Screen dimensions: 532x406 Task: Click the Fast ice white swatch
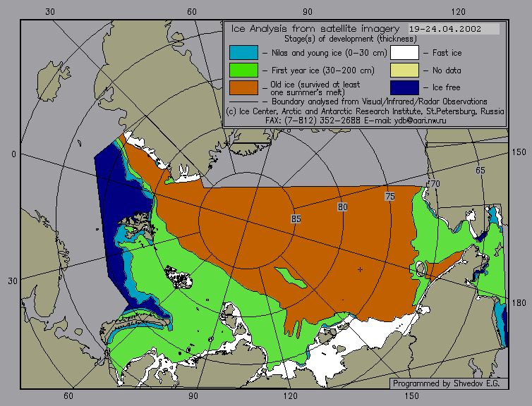click(404, 53)
